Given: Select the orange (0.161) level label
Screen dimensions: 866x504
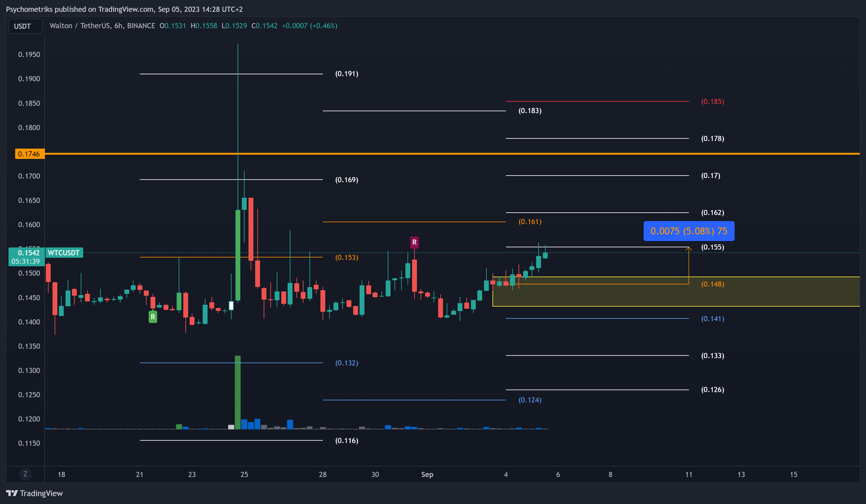Looking at the screenshot, I should [530, 222].
